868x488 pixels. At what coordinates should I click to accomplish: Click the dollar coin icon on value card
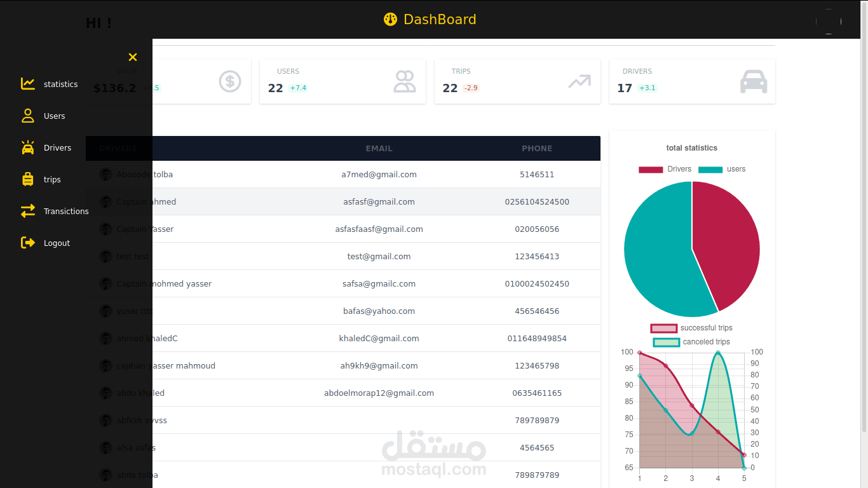tap(230, 81)
